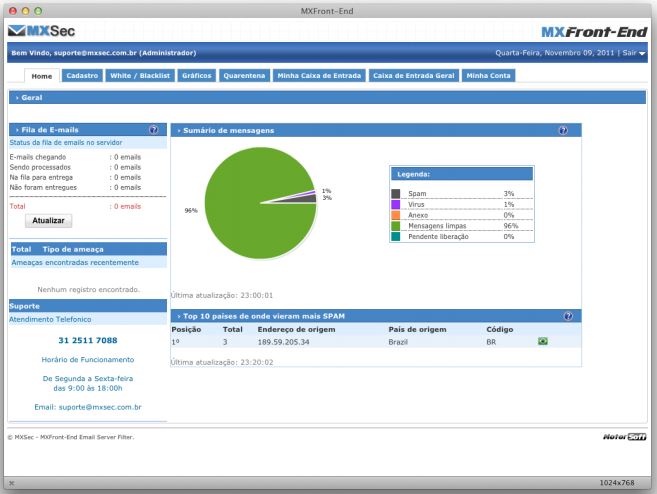The height and width of the screenshot is (494, 657).
Task: Click the help icon in Fila de E-mails panel
Action: pyautogui.click(x=153, y=130)
